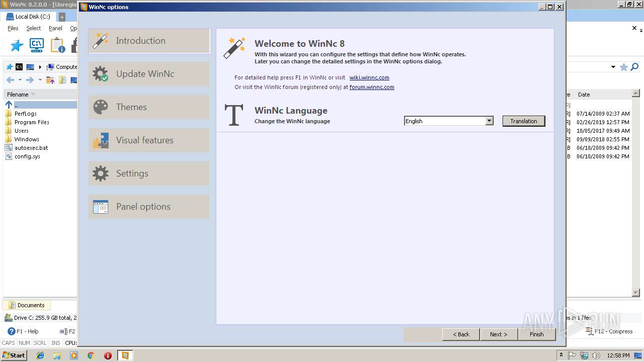Open the WinNc language dropdown
This screenshot has width=644, height=362.
[x=489, y=121]
